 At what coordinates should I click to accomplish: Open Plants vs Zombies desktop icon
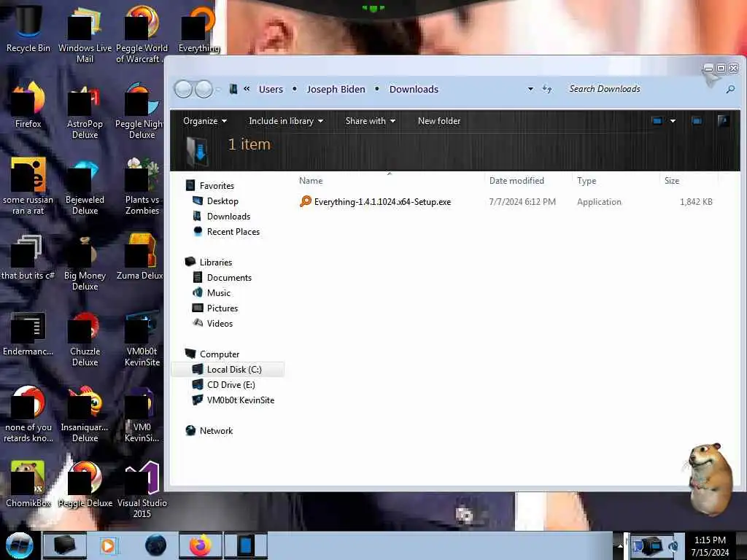[x=142, y=186]
